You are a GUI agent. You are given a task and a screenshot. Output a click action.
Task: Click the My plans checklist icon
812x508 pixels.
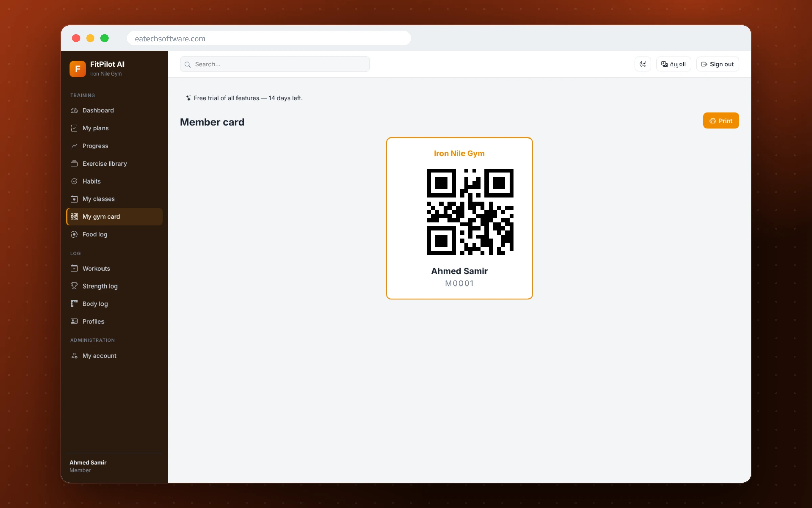[x=74, y=128]
